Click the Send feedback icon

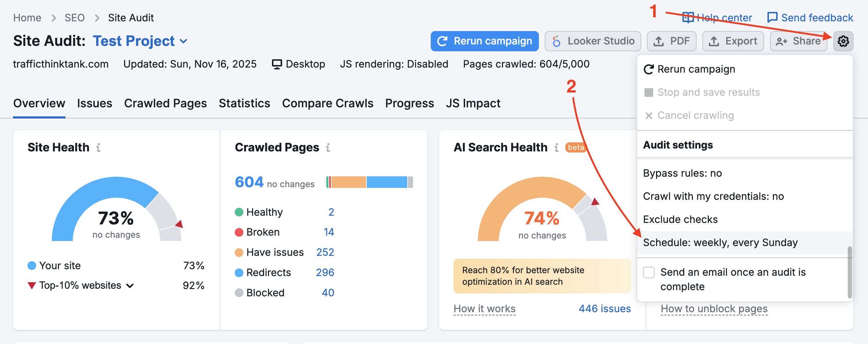pos(772,17)
